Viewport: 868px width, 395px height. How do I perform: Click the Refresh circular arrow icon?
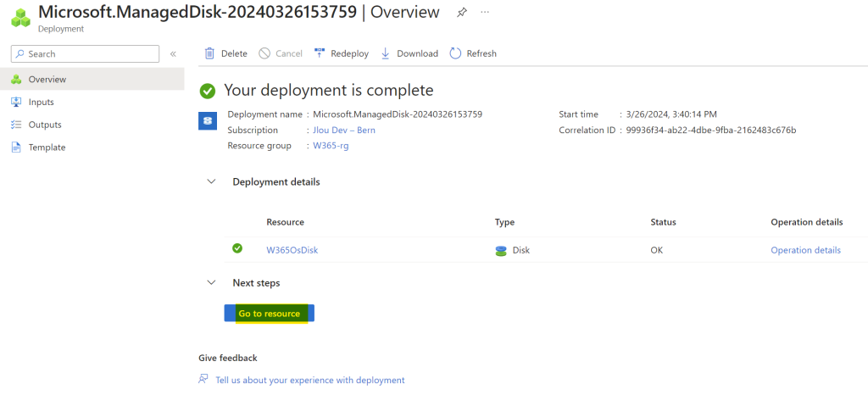[455, 53]
